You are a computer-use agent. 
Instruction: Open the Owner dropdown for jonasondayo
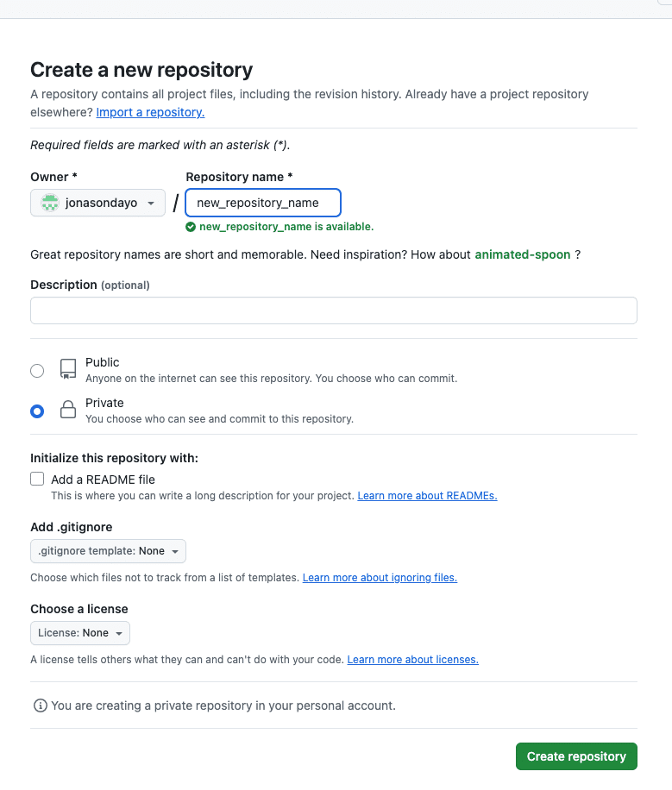coord(97,203)
